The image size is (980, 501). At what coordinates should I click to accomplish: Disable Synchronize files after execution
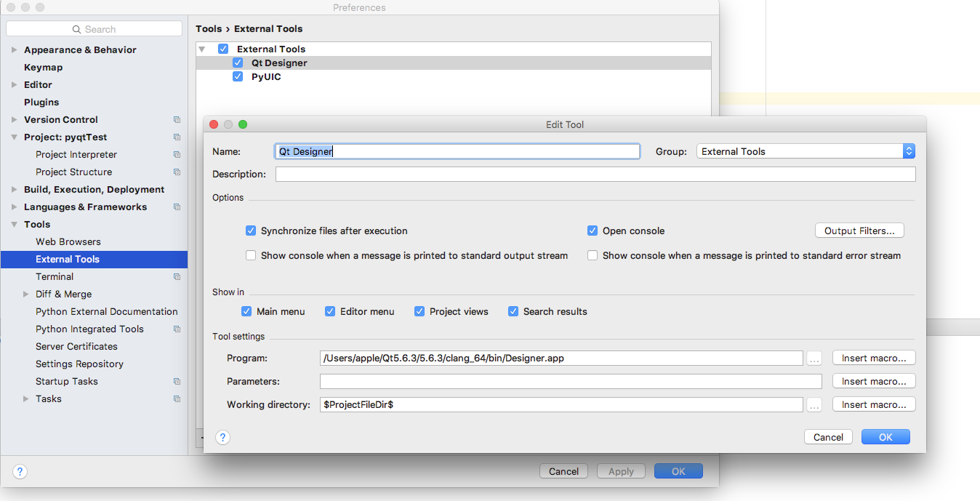click(251, 231)
